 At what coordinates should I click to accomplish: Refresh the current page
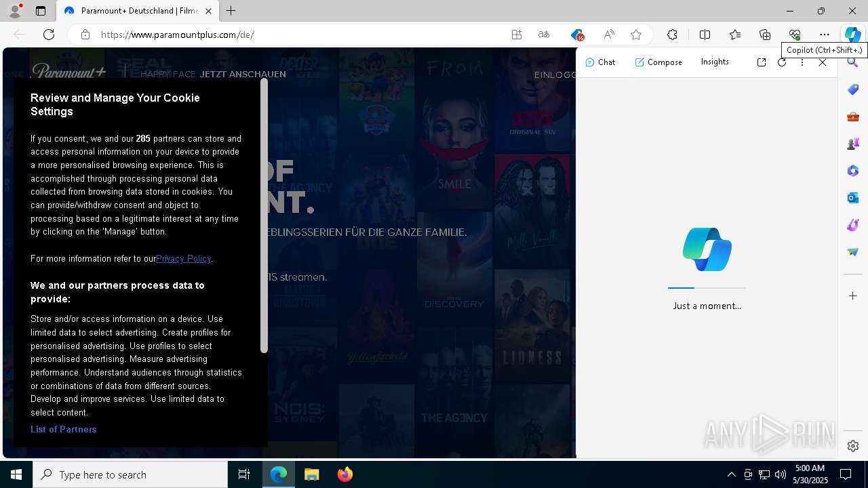[x=49, y=35]
